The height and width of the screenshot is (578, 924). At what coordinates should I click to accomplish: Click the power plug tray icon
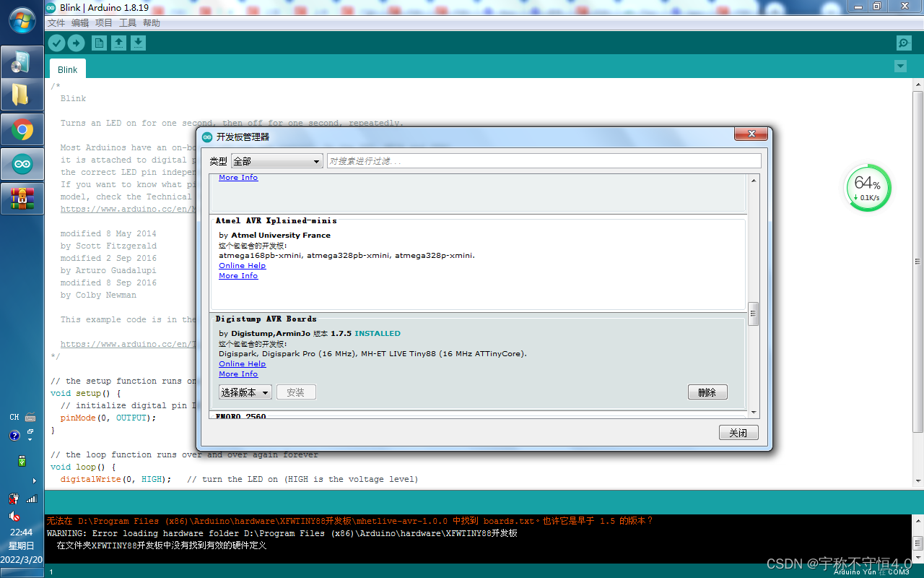pos(14,499)
